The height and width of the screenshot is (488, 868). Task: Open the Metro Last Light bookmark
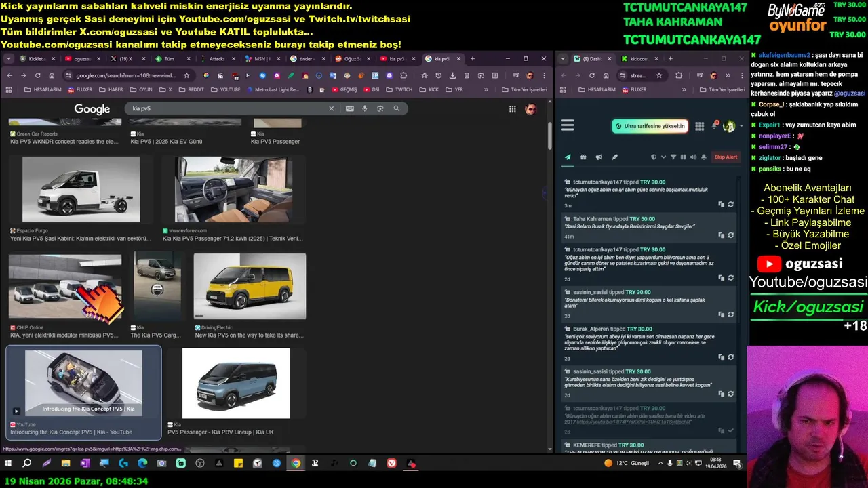(x=273, y=89)
